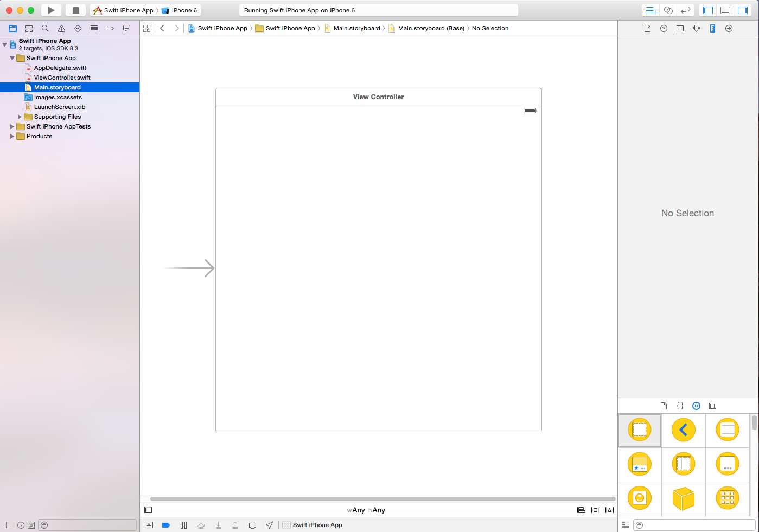Toggle source-control status files filter
Screen dimensions: 759x532
click(x=31, y=525)
